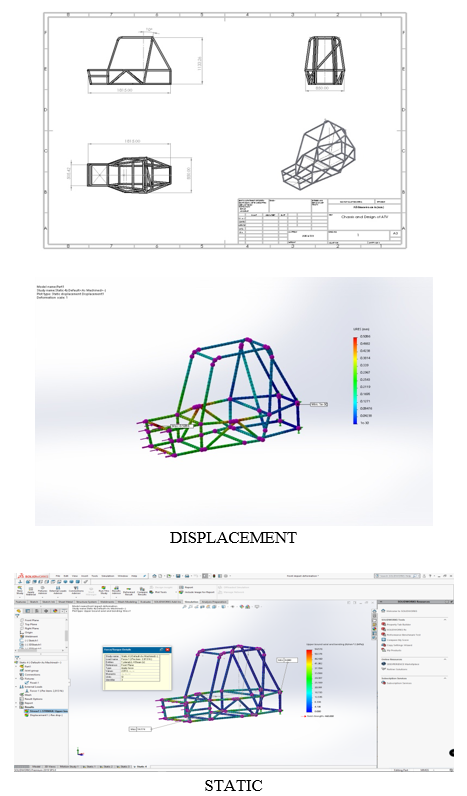Screen dimensions: 467x796
Task: Switch to the Static 1 study tab
Action: (x=89, y=767)
